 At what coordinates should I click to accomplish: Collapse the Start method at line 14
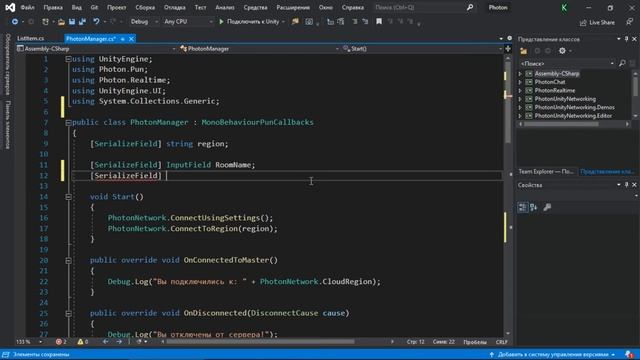[69, 197]
